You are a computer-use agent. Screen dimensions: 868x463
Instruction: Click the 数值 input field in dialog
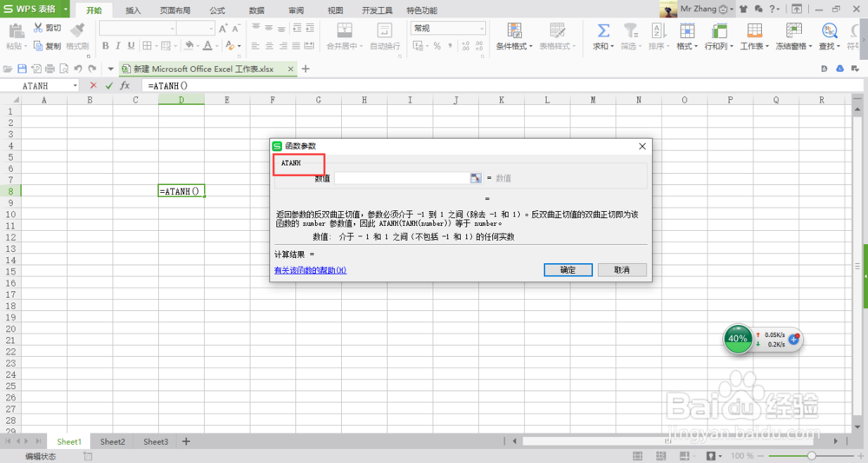point(402,178)
